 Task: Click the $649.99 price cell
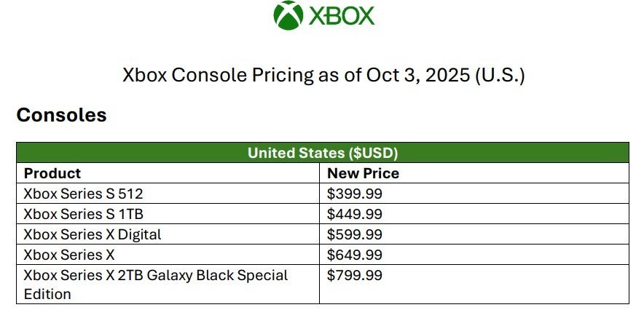[474, 255]
